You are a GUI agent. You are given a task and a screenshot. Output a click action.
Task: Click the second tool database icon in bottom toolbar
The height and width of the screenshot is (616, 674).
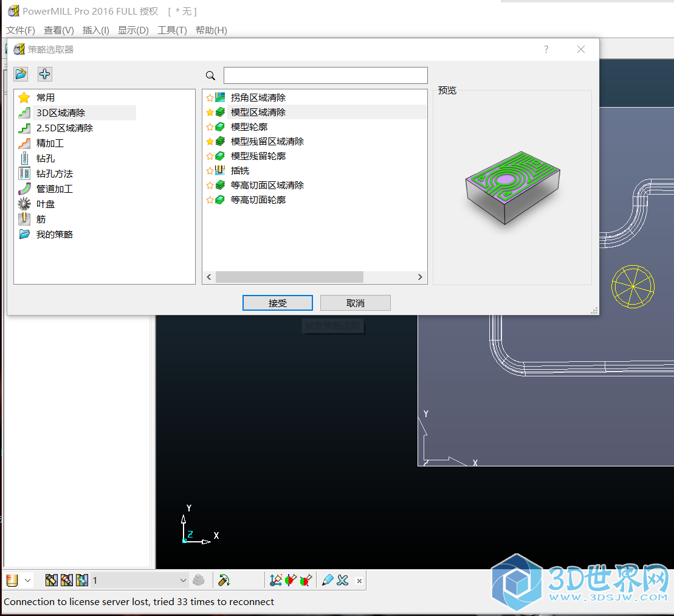click(x=67, y=580)
